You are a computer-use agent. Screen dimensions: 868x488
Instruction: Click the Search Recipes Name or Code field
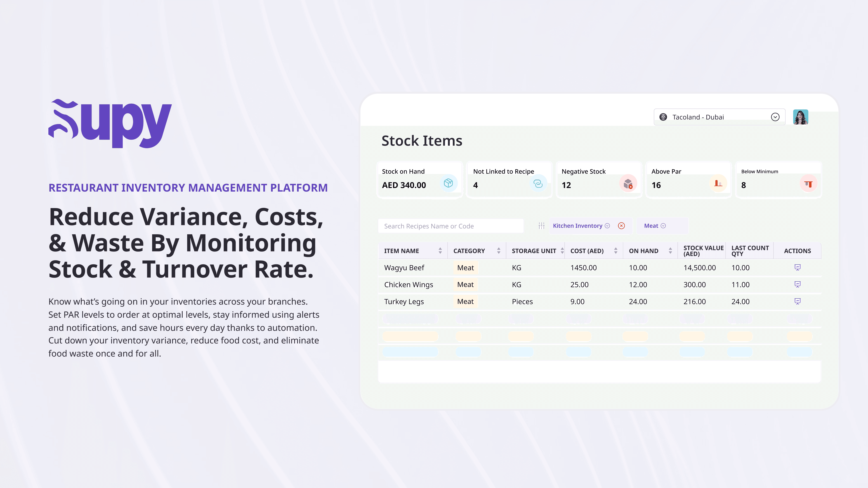pos(451,226)
